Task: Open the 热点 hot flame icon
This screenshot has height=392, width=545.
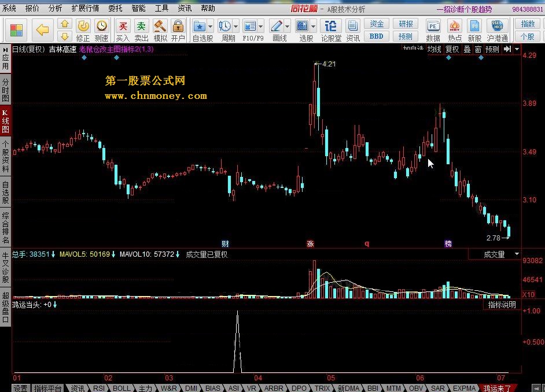Action: [454, 26]
